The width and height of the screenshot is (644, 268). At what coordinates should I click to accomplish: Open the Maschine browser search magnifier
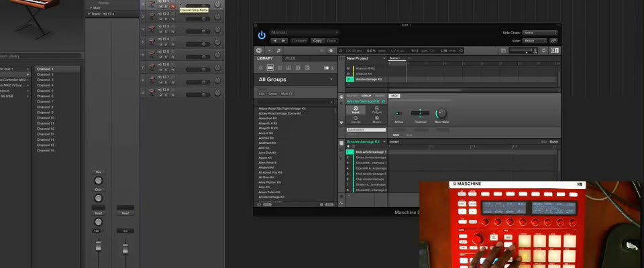coord(278,50)
